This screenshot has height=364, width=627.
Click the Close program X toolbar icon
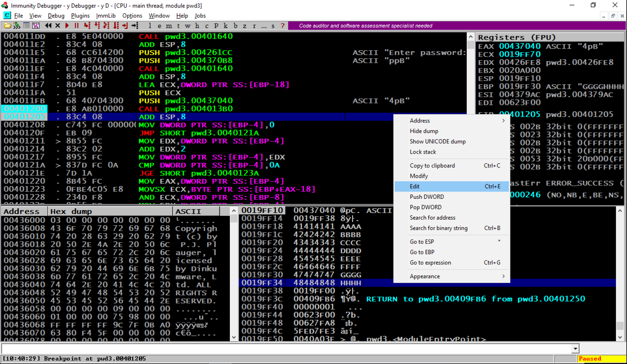pyautogui.click(x=58, y=26)
